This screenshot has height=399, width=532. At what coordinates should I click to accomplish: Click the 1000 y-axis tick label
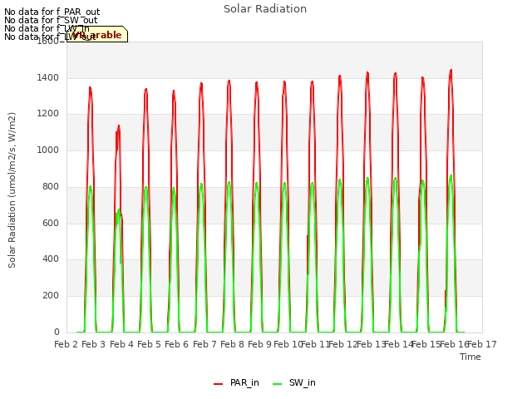pos(48,150)
